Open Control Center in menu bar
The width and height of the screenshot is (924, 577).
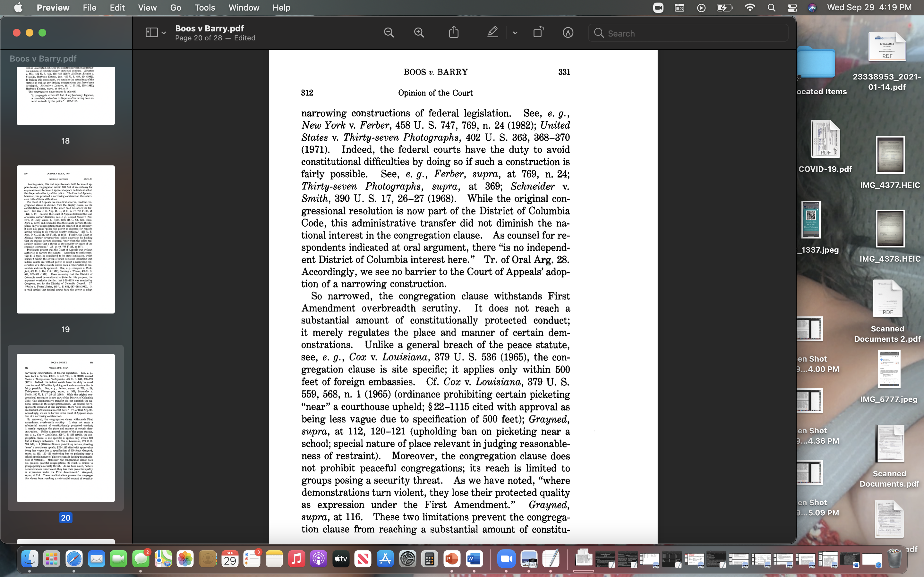(x=792, y=8)
